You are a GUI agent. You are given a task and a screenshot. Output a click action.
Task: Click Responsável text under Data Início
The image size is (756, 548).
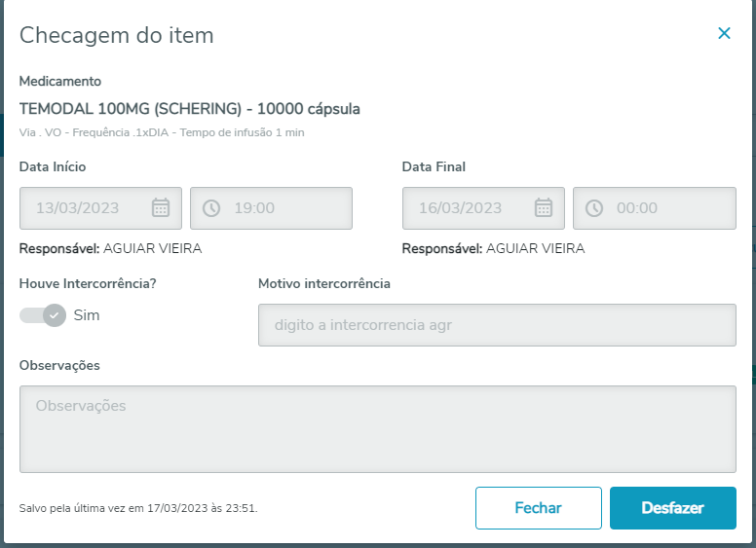pyautogui.click(x=110, y=248)
